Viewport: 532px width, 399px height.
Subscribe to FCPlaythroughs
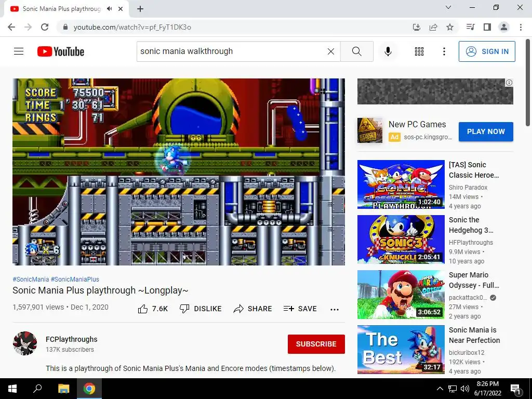tap(316, 344)
